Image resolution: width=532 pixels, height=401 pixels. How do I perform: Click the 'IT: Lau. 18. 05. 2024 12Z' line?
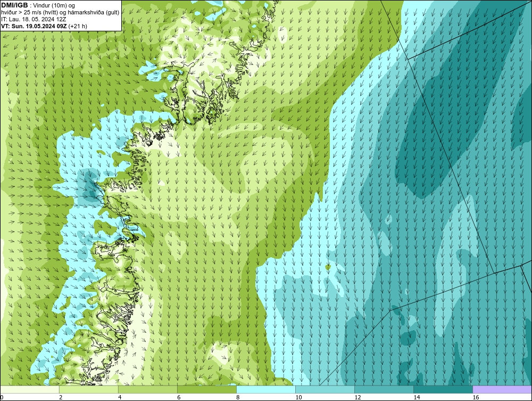34,19
